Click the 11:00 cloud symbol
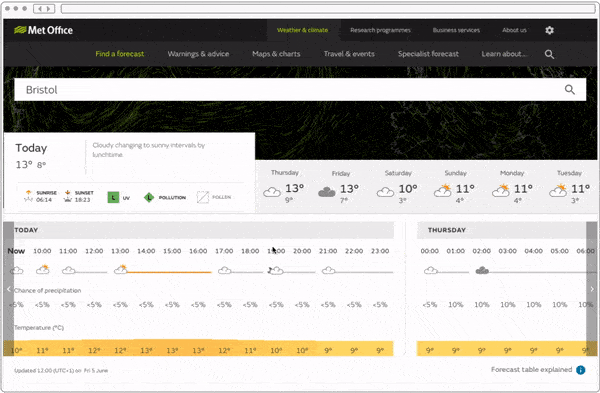Screen dimensions: 600x393 pos(68,271)
